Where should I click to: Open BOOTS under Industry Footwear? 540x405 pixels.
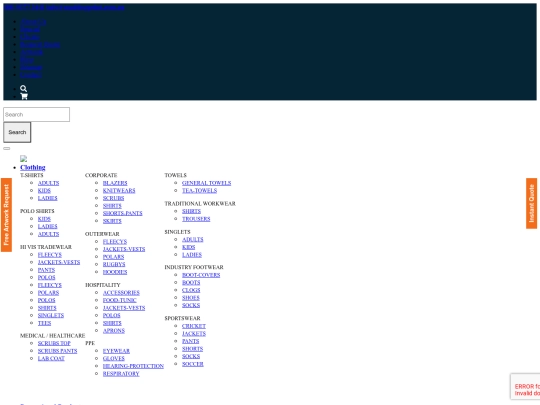(191, 282)
